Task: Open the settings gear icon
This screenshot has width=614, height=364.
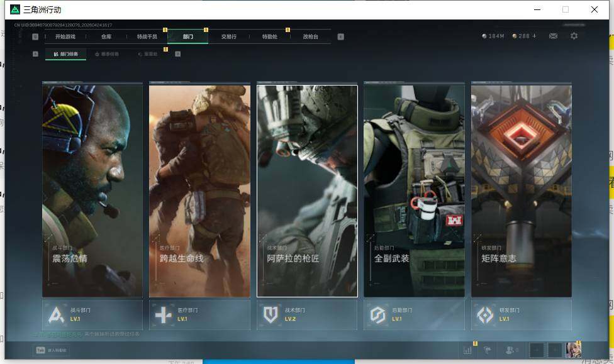Action: pyautogui.click(x=574, y=36)
